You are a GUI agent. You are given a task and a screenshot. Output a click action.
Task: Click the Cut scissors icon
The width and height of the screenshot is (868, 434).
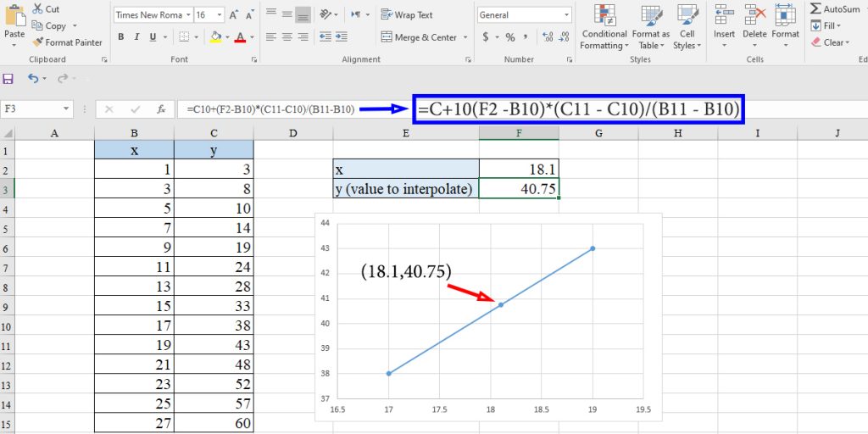tap(37, 8)
